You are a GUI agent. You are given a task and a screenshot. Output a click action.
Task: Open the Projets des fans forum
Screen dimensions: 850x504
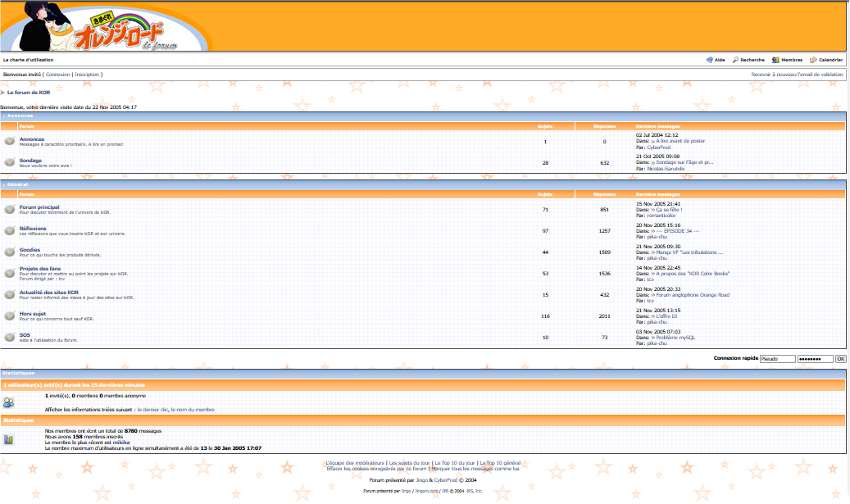click(x=40, y=269)
